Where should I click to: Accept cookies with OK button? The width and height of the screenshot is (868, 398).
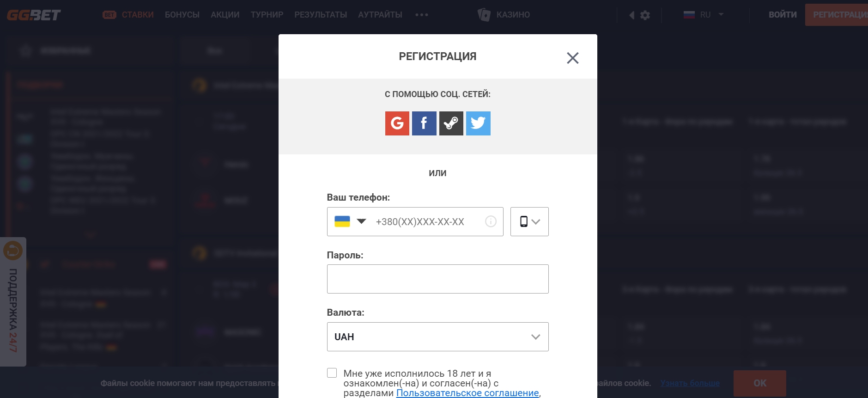(759, 383)
